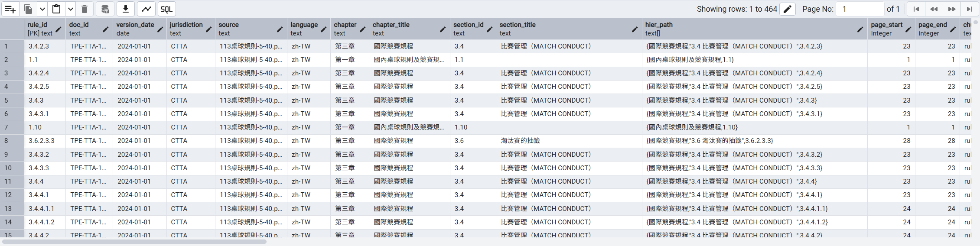Expand the copy options dropdown arrow
This screenshot has height=246, width=980.
pos(42,9)
